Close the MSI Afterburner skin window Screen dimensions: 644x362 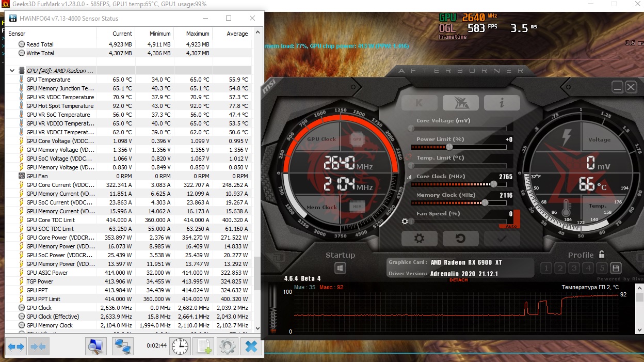(631, 87)
